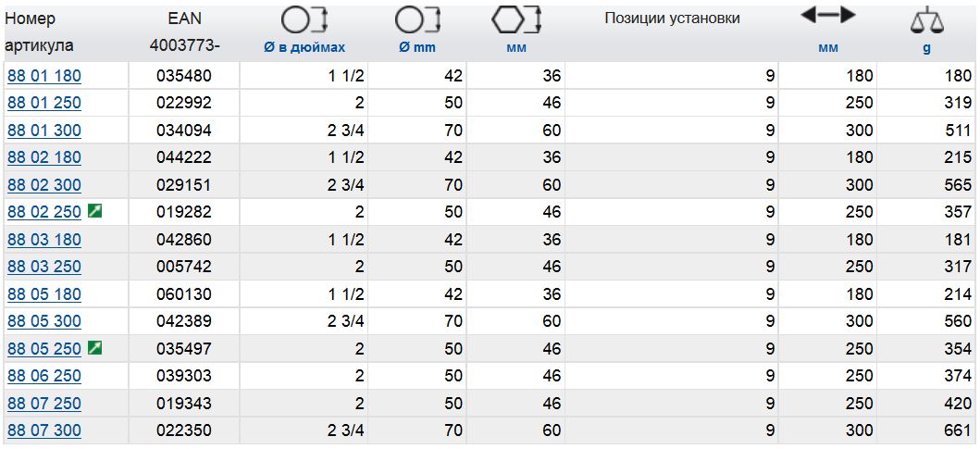Open article 88 01 250

(x=44, y=103)
